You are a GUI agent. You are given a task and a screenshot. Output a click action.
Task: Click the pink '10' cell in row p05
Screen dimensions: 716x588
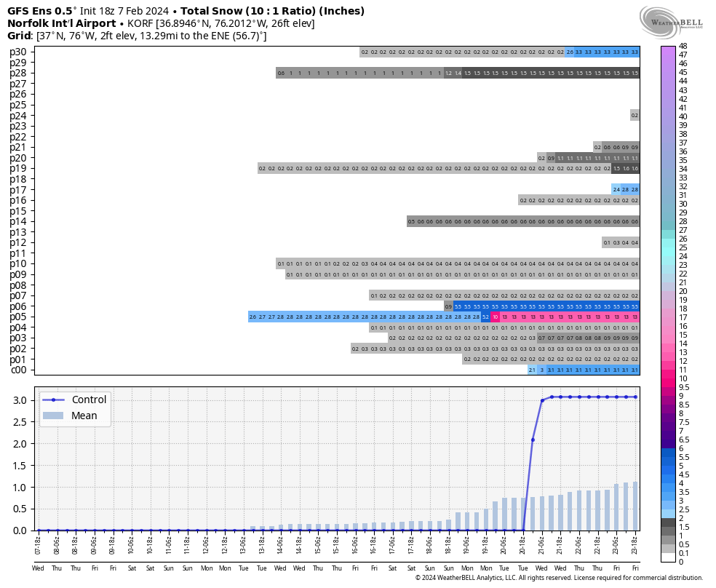pyautogui.click(x=495, y=317)
